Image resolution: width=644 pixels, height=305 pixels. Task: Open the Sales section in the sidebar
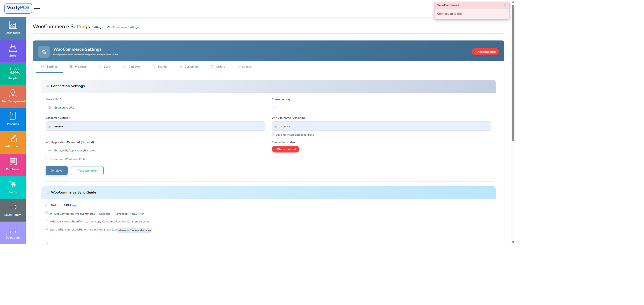tap(13, 187)
